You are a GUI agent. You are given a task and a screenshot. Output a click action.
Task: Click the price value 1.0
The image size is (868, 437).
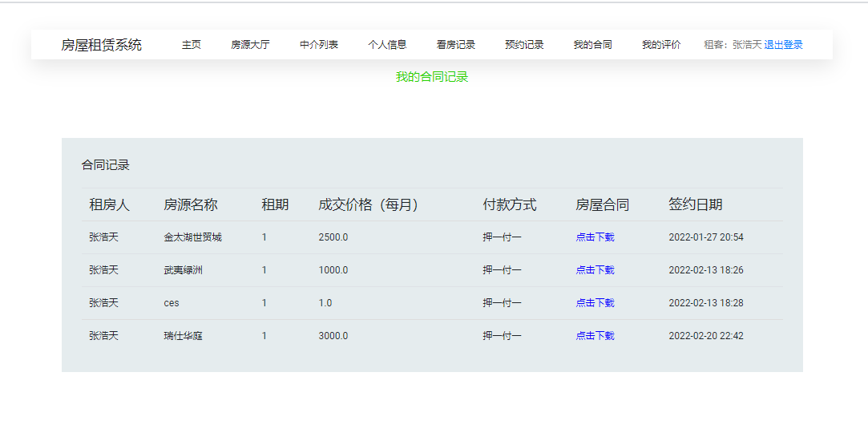tap(325, 303)
